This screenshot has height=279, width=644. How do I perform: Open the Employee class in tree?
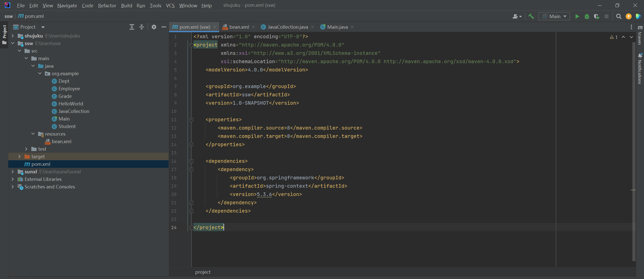pyautogui.click(x=69, y=89)
